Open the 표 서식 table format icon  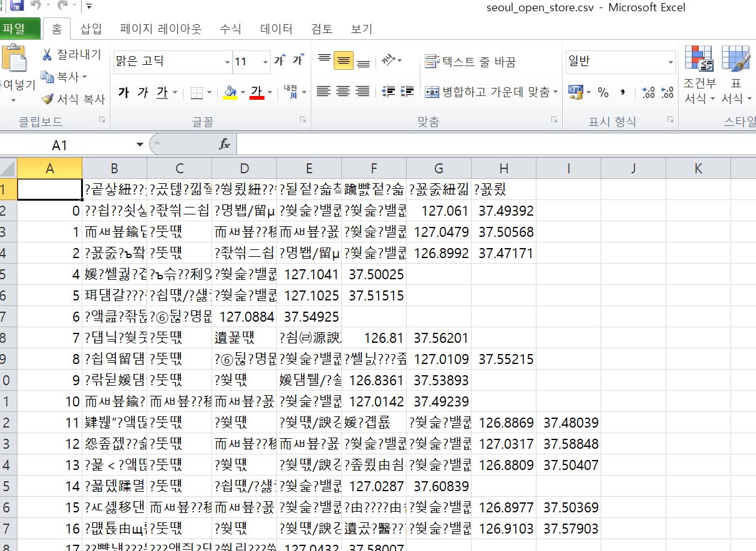pos(736,75)
